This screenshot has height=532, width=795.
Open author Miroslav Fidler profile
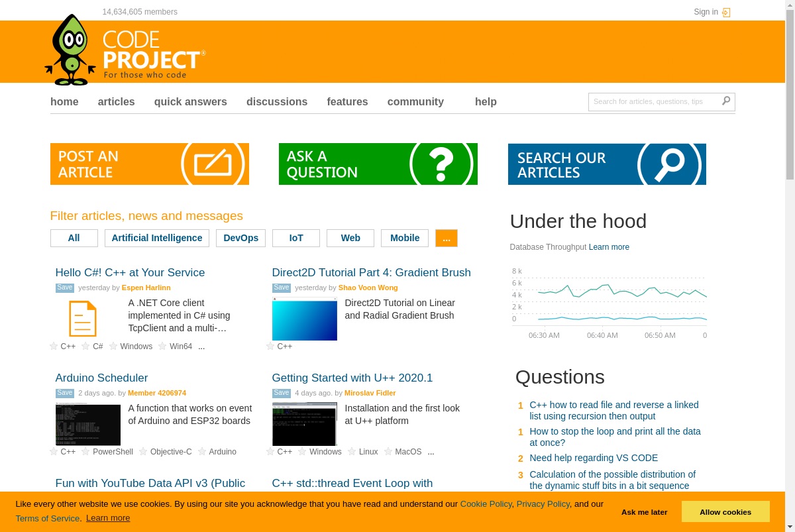point(370,393)
